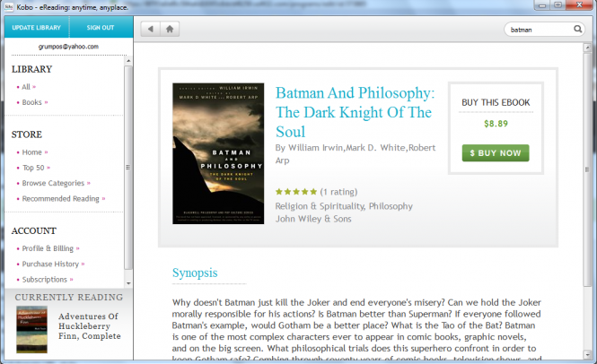Maximize the Kobo window
This screenshot has height=364, width=597.
(557, 5)
